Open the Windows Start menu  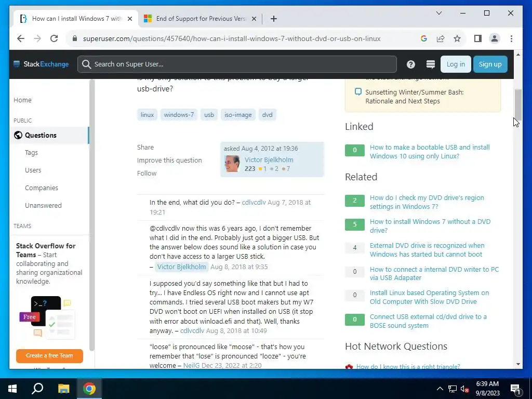[12, 389]
